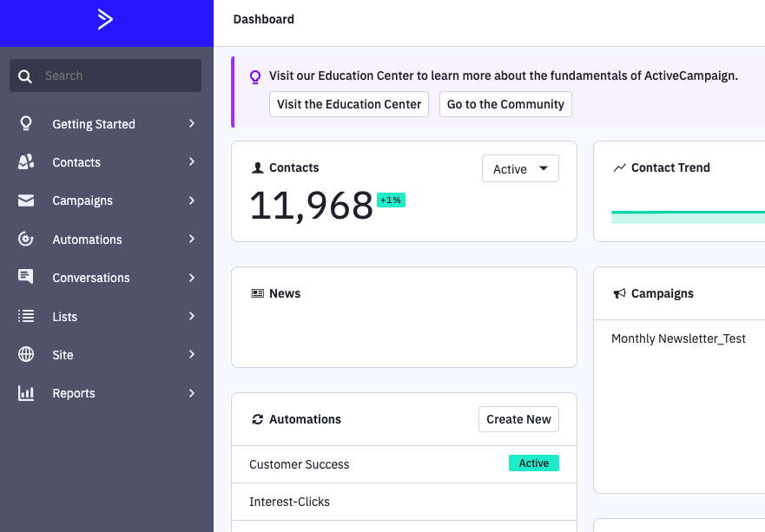The image size is (765, 532).
Task: Expand the Reports submenu chevron
Action: tap(192, 393)
